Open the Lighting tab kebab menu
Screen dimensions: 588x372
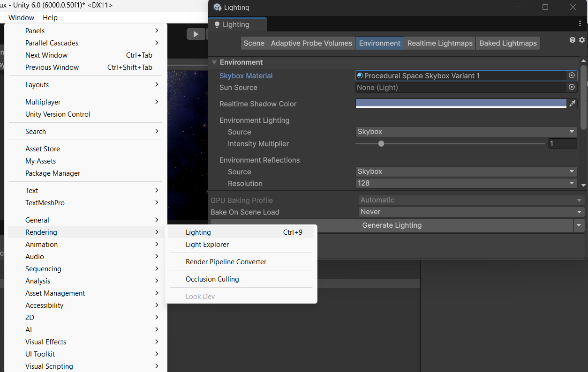pyautogui.click(x=580, y=23)
